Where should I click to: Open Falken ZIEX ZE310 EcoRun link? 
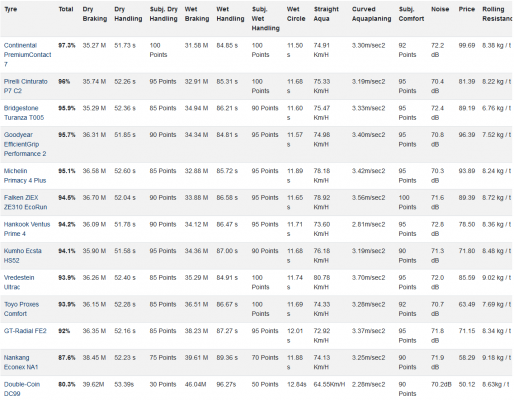coord(25,202)
